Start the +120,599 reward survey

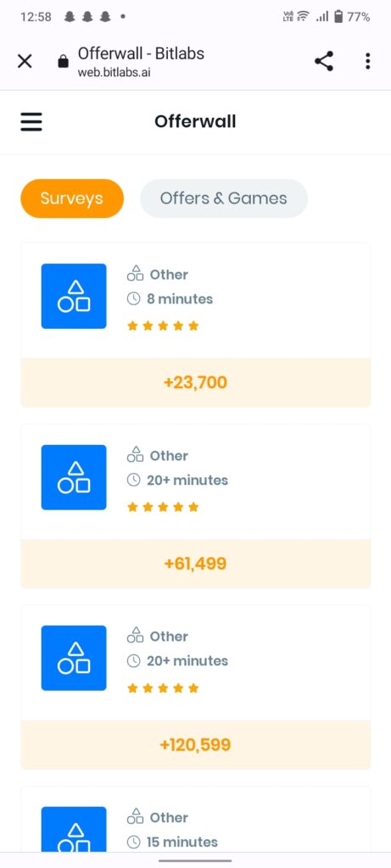[x=195, y=744]
